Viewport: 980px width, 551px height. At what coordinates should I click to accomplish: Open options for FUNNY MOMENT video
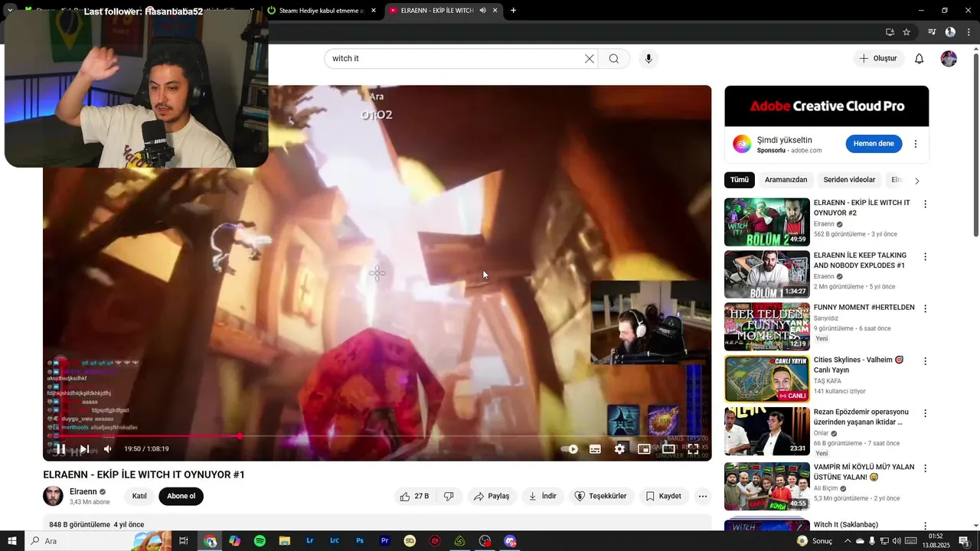coord(925,308)
